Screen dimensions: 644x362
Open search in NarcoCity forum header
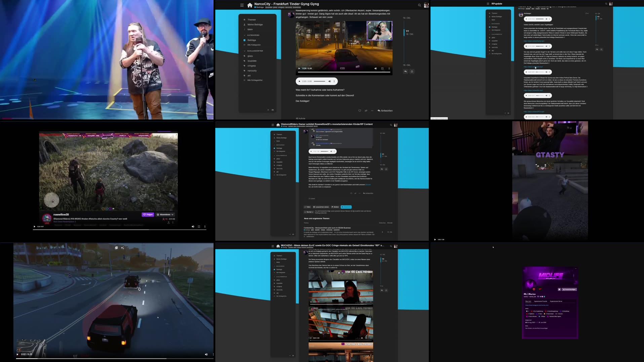click(419, 5)
